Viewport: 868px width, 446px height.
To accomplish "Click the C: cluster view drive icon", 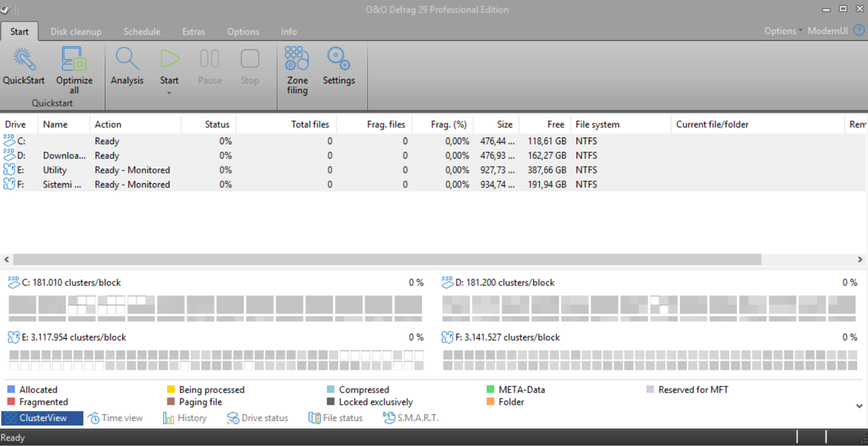I will click(14, 281).
